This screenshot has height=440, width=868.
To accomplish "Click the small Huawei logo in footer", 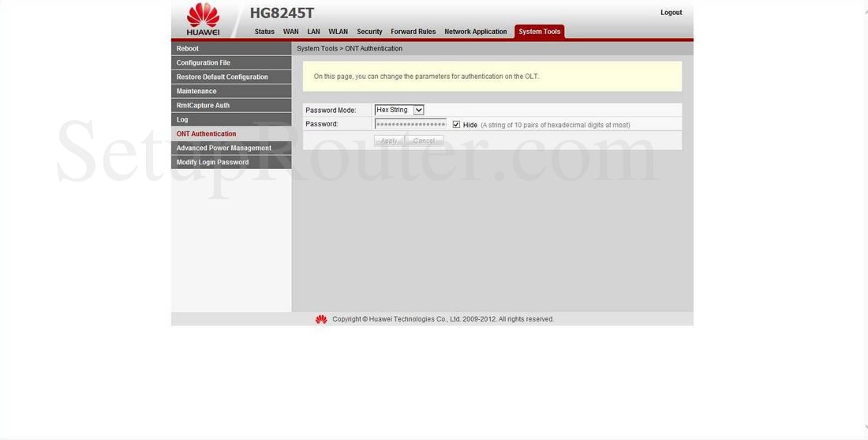I will 321,319.
